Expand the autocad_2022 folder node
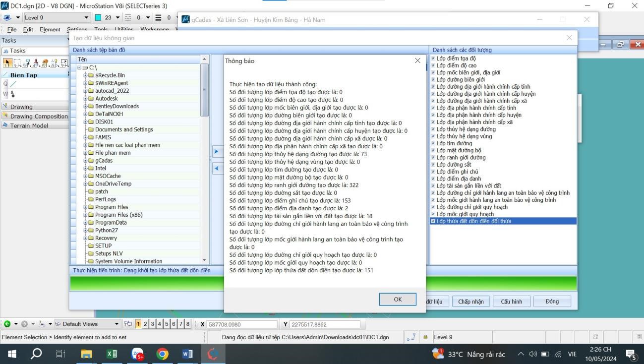The image size is (644, 364). click(85, 91)
